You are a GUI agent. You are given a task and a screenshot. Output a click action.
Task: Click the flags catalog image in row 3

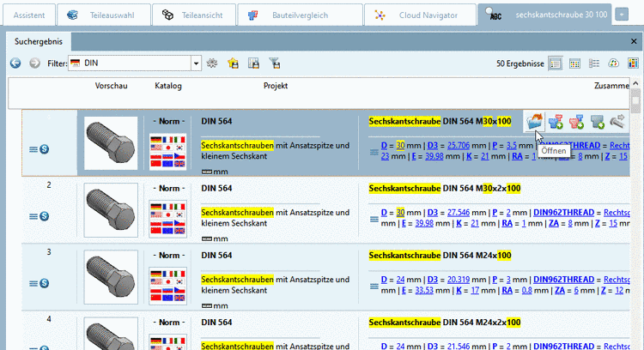(x=167, y=285)
